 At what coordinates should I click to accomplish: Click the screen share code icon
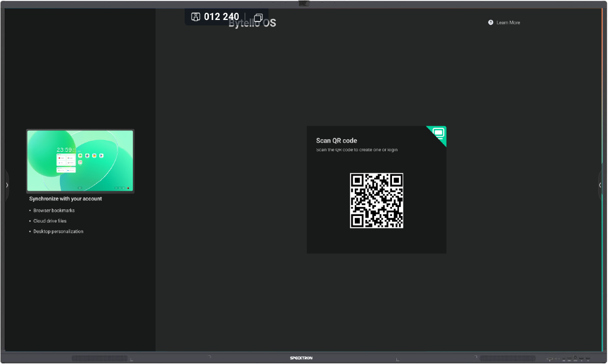tap(196, 17)
